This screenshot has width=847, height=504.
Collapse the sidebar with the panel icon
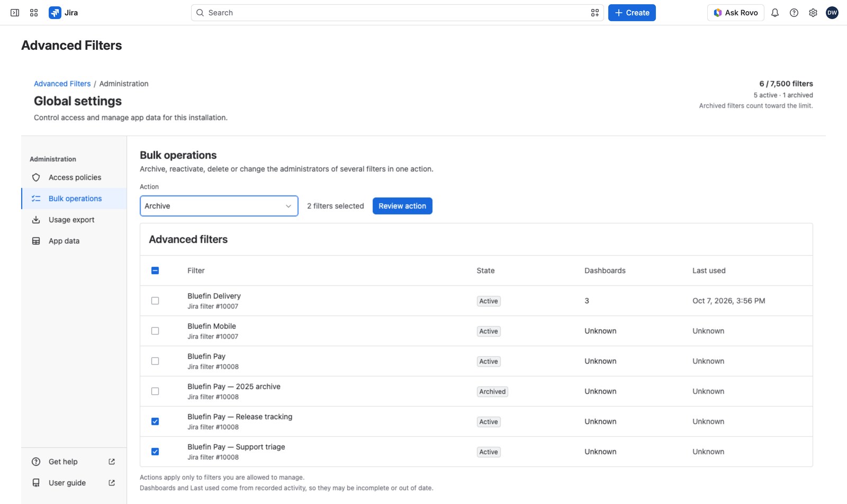click(x=15, y=13)
